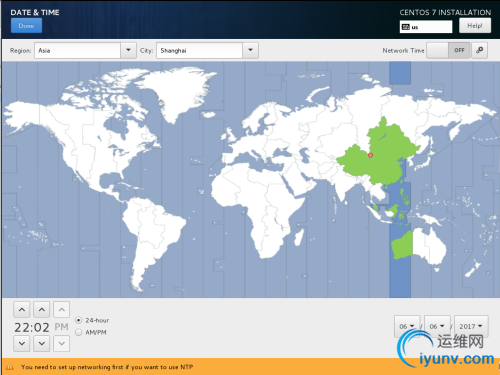500x375 pixels.
Task: Open the year dropdown showing 2017
Action: pyautogui.click(x=471, y=326)
